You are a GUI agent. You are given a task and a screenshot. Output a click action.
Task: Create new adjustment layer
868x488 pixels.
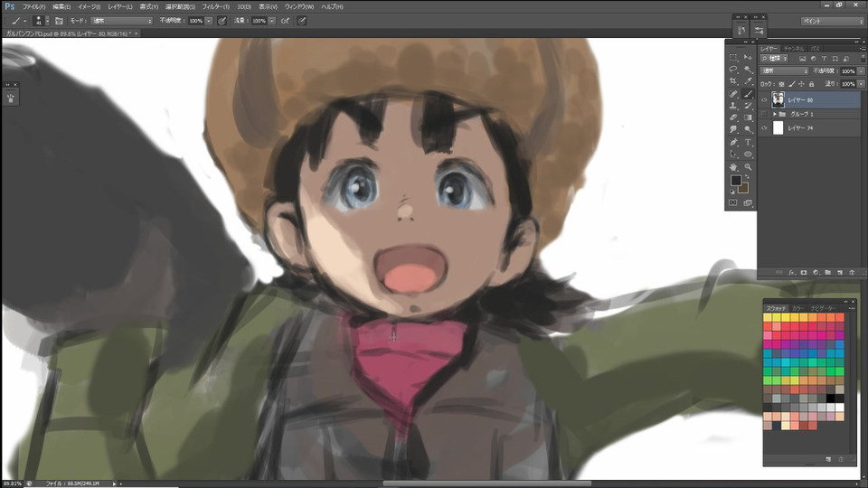coord(816,273)
